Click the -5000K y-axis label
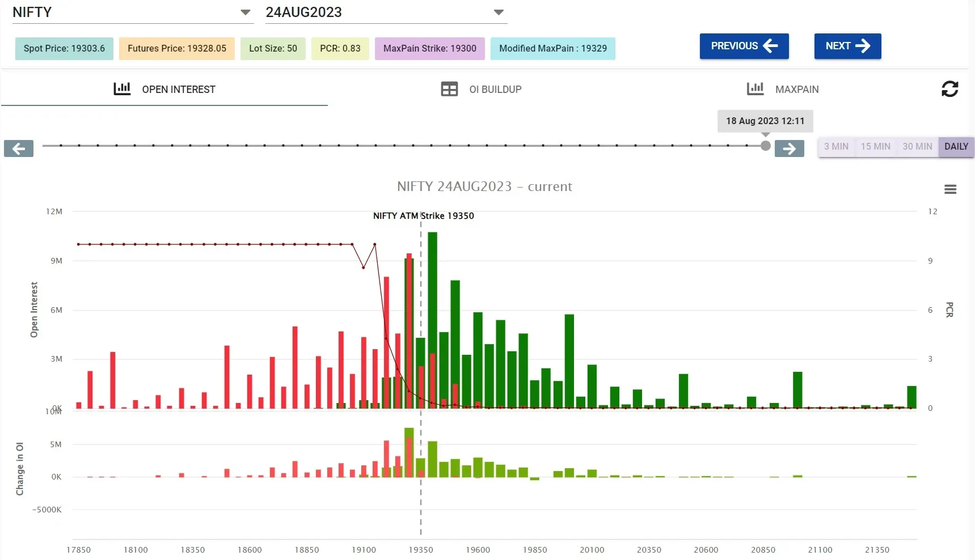 click(x=47, y=510)
